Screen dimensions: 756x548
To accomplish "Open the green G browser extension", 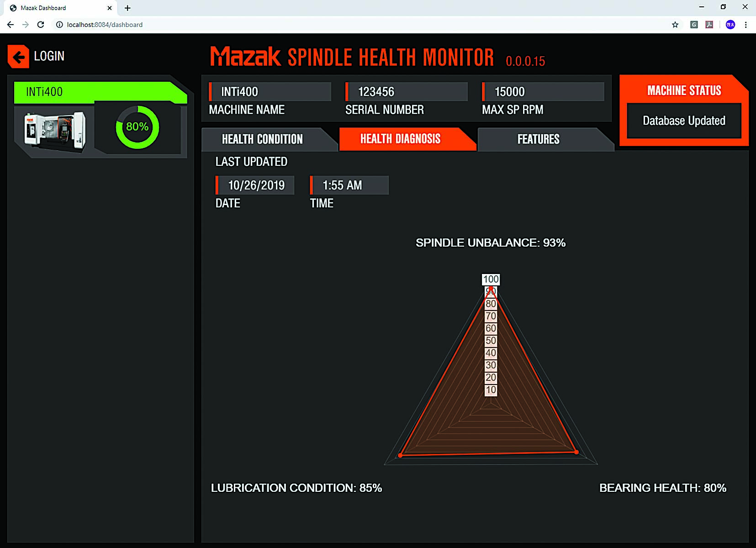I will (694, 25).
